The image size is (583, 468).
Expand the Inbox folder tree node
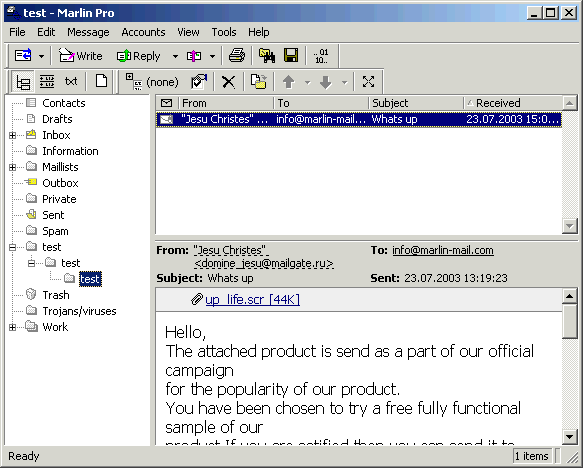click(12, 135)
